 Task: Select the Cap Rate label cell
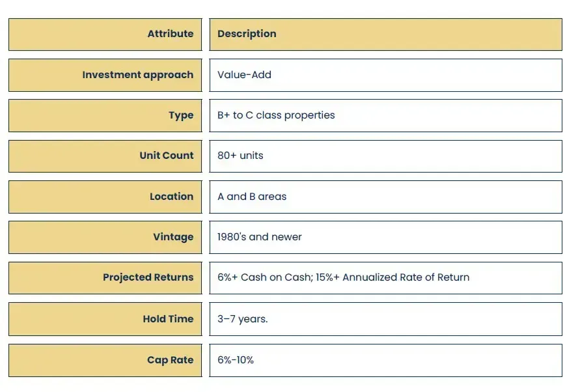pos(105,361)
